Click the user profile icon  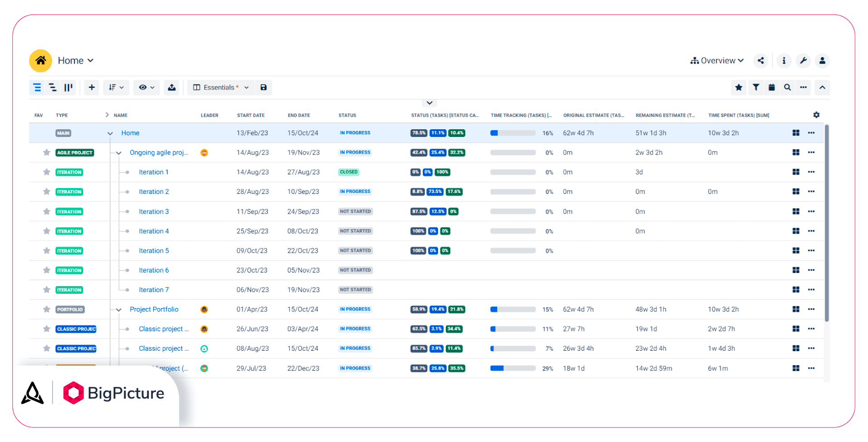[x=822, y=61]
